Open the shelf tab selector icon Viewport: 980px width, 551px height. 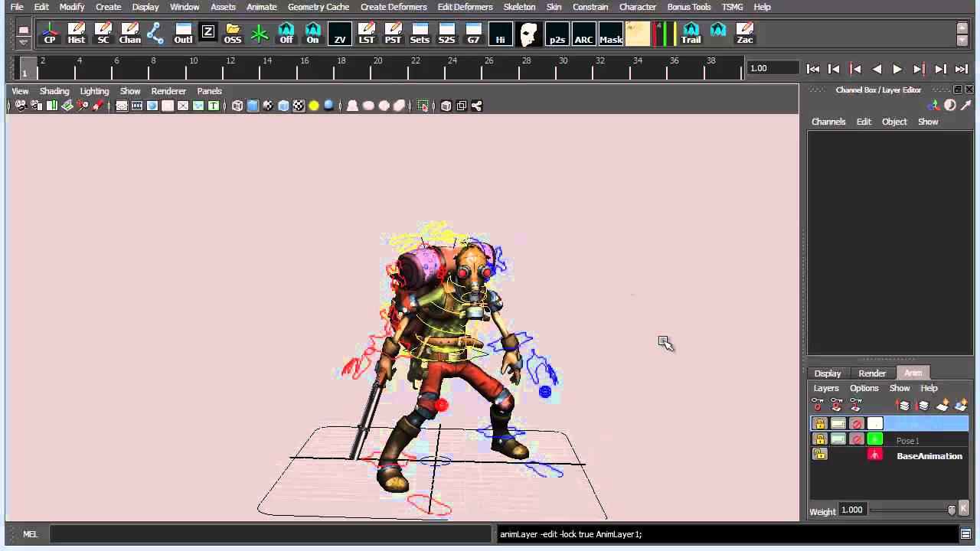tap(24, 30)
